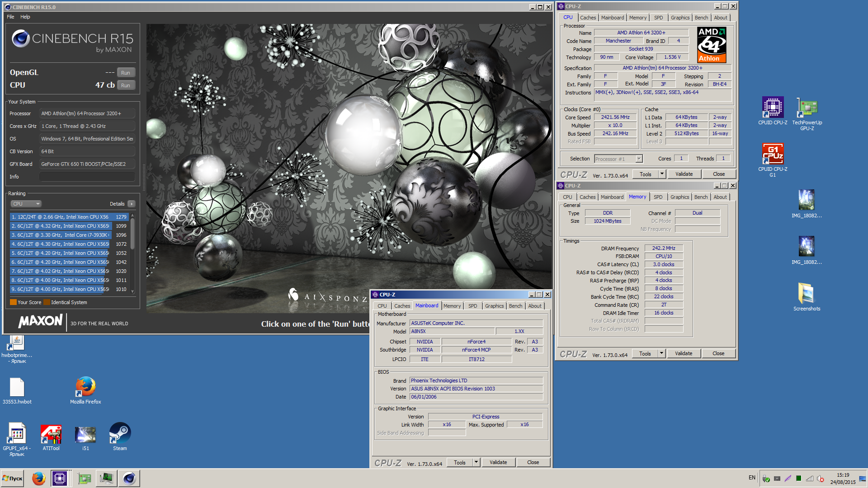This screenshot has height=488, width=868.
Task: Click the volume icon in system tray
Action: click(821, 479)
